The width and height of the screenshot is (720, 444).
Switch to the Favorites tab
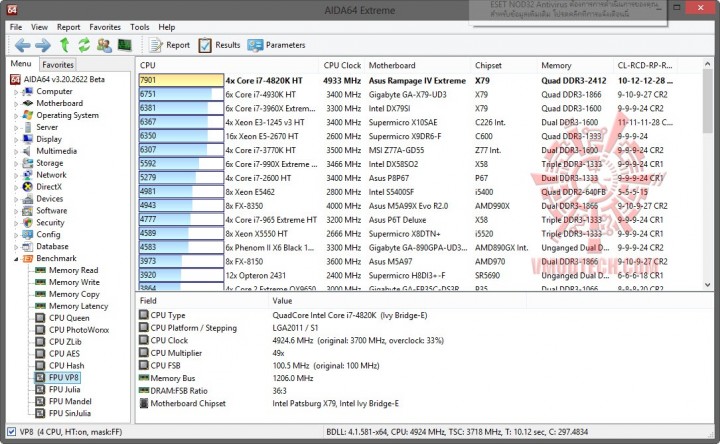pos(58,65)
